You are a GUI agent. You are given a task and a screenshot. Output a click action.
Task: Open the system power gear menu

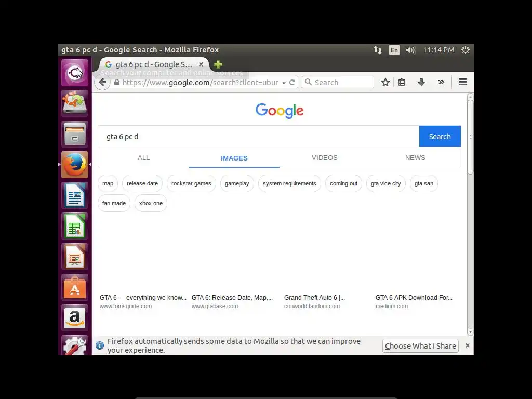pyautogui.click(x=465, y=50)
